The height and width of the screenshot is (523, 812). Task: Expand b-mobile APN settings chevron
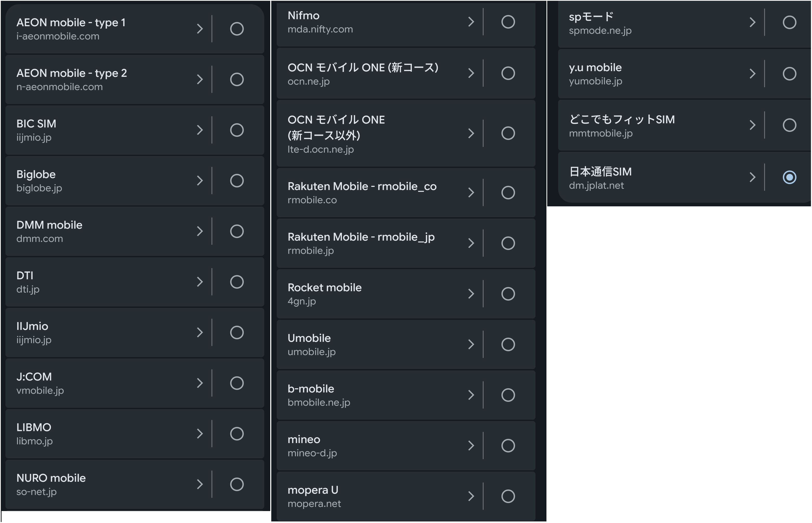471,395
